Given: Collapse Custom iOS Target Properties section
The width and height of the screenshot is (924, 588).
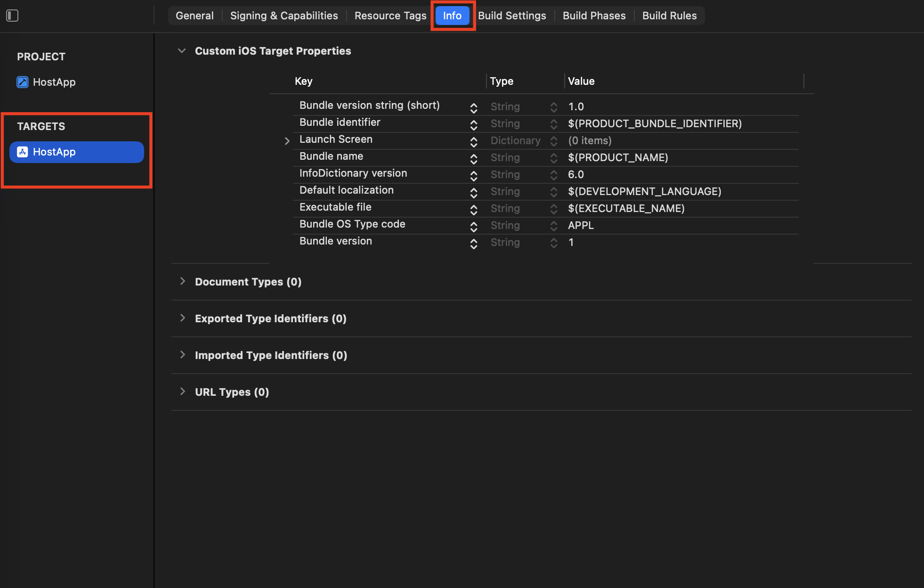Looking at the screenshot, I should 182,51.
